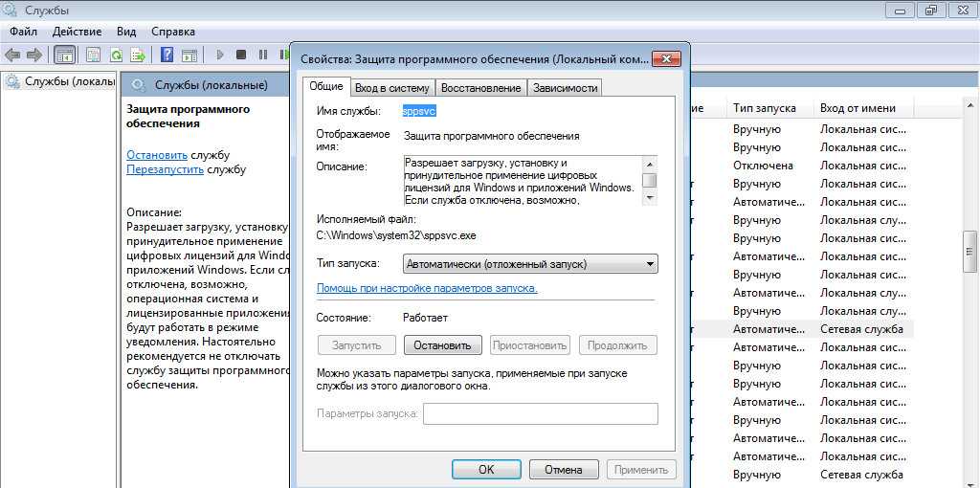The height and width of the screenshot is (488, 980).
Task: Select the highlighted row with Сетевая служба
Action: 801,328
